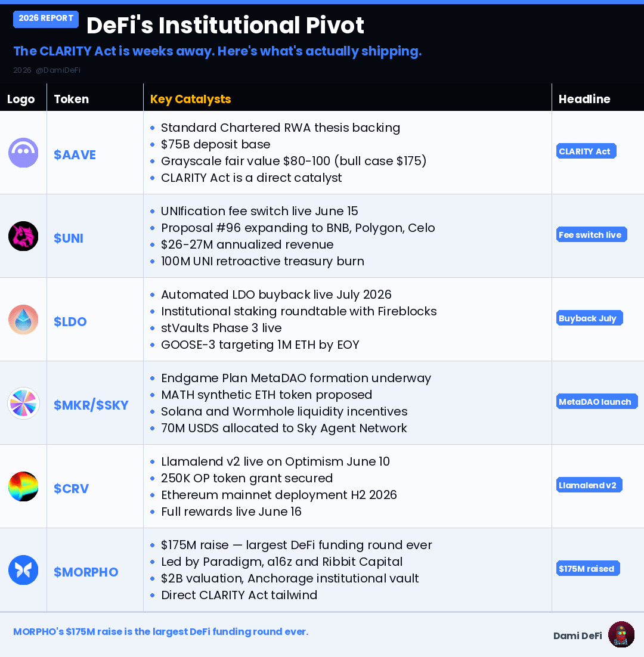
Task: Click the CLARITY Act headline tag
Action: click(x=586, y=151)
